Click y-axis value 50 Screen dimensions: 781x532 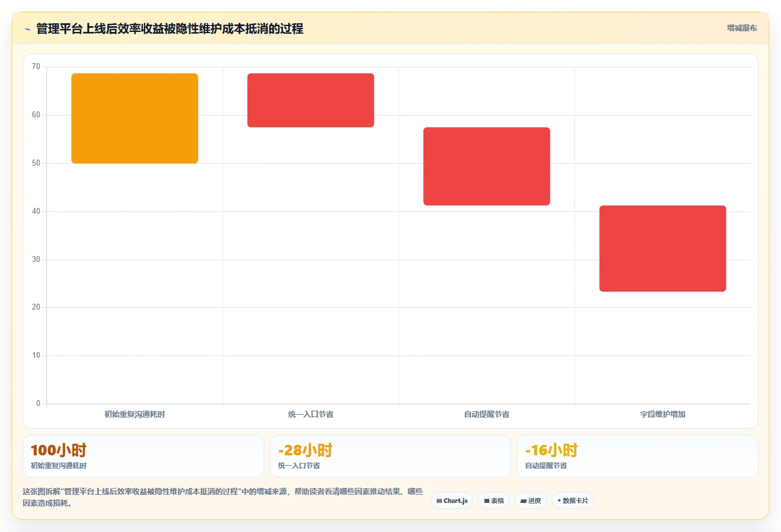36,163
